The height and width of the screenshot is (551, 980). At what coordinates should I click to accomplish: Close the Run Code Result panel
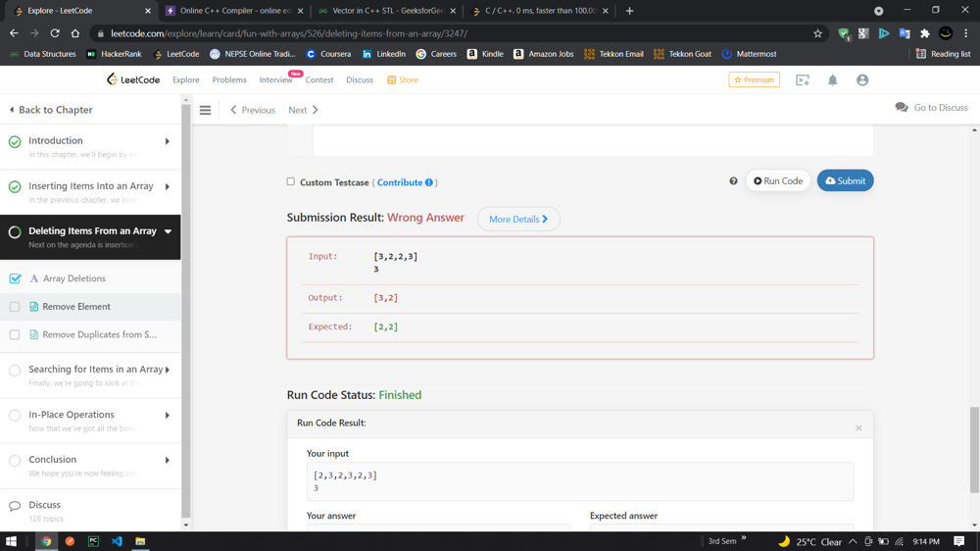coord(858,427)
